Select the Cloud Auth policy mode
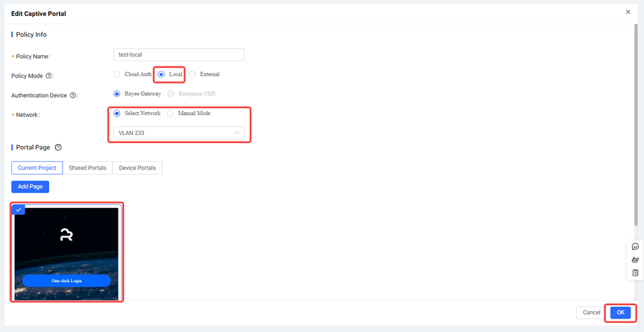The width and height of the screenshot is (644, 332). point(117,75)
